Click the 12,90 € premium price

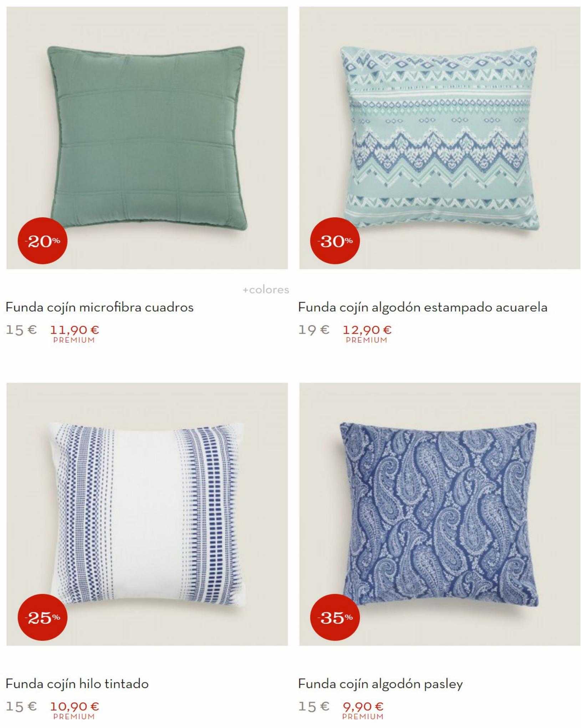pyautogui.click(x=367, y=330)
